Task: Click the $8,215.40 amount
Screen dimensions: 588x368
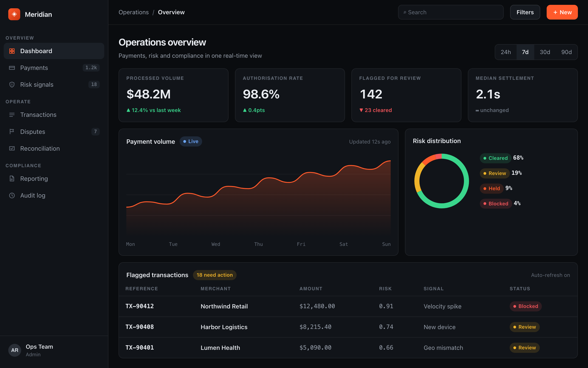Action: pyautogui.click(x=315, y=327)
